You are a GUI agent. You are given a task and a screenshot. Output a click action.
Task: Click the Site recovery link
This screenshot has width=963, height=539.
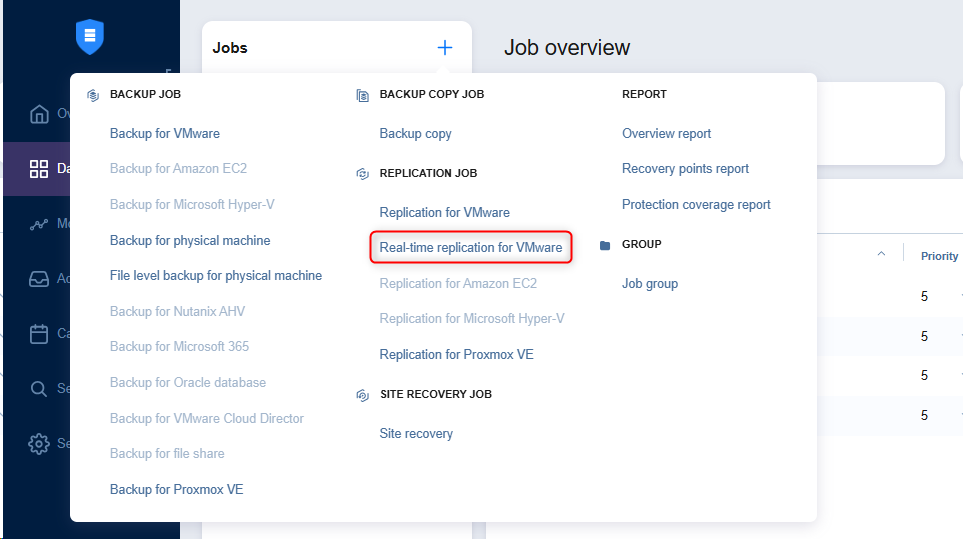416,433
